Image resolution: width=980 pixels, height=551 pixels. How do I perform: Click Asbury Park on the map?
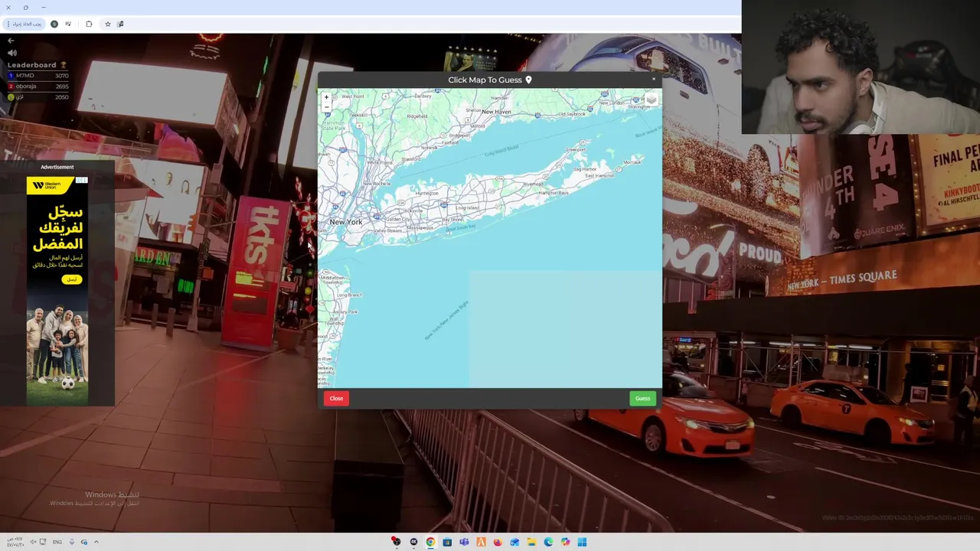coord(345,312)
